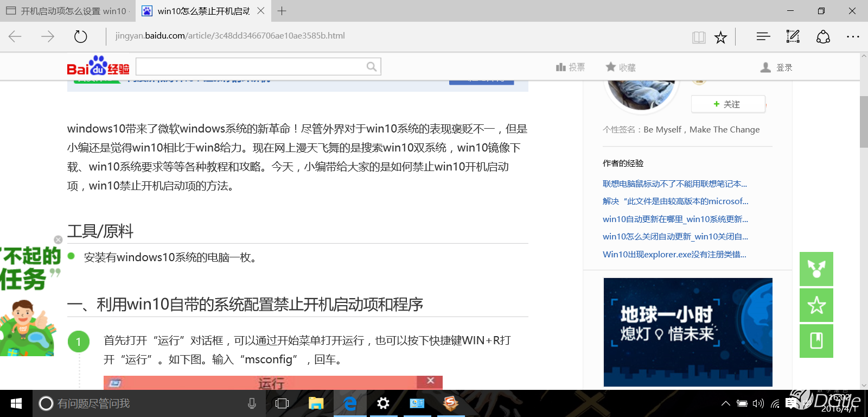Click the address bar URL
Viewport: 868px width, 417px height.
(230, 36)
